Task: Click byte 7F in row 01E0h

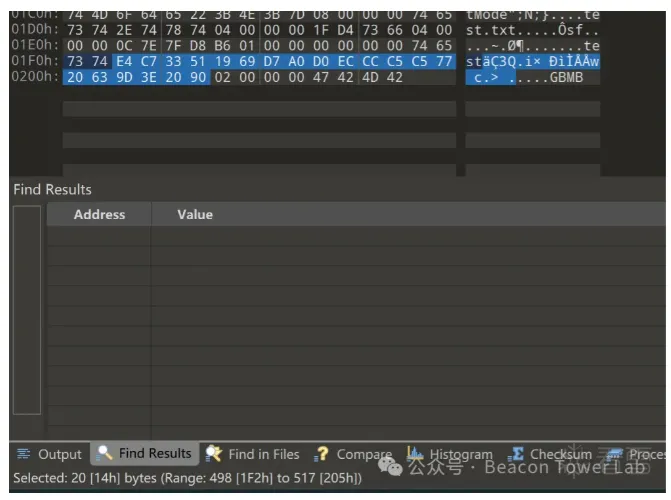Action: (x=173, y=46)
